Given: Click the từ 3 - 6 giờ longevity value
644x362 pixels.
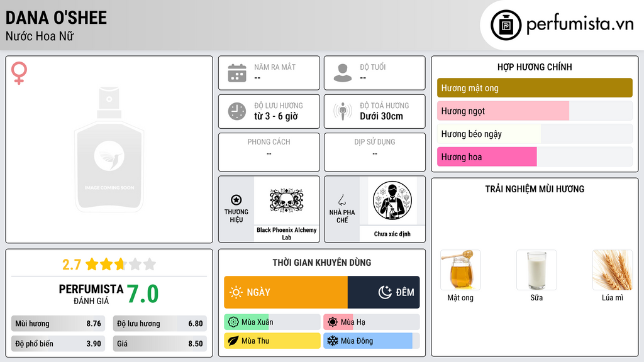Looking at the screenshot, I should pos(276,116).
